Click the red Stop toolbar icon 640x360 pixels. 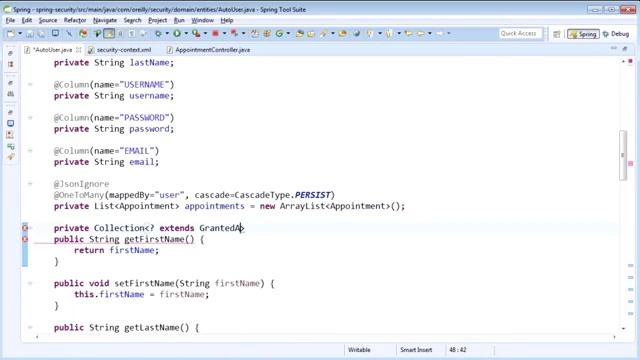point(216,34)
